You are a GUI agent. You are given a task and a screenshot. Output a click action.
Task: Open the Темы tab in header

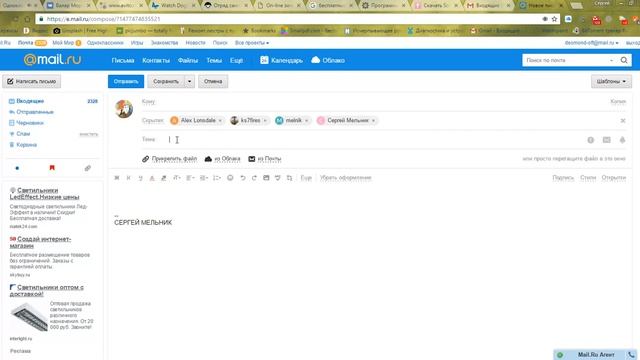click(214, 60)
